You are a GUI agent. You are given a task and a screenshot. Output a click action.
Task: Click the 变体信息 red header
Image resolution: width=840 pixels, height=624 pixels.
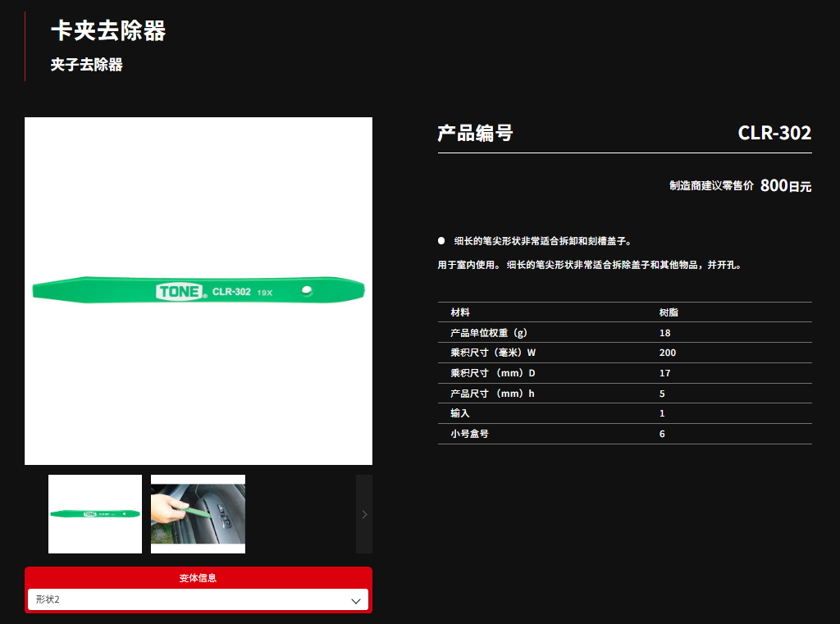tap(198, 578)
